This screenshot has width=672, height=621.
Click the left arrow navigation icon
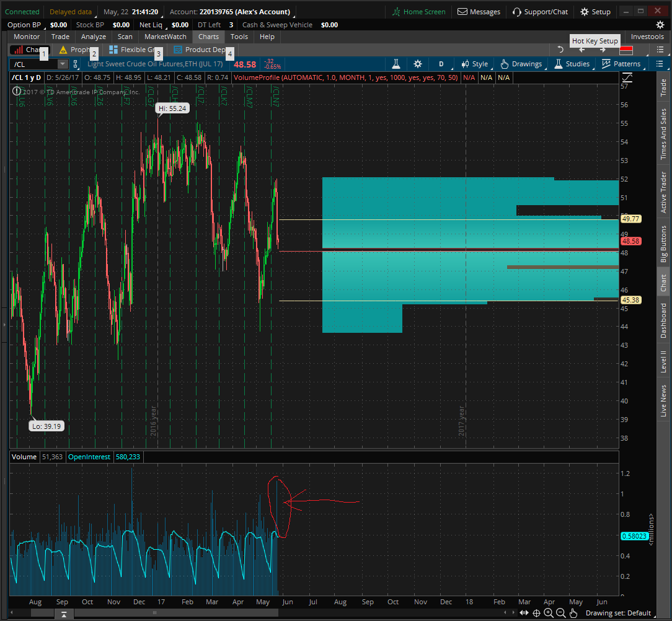pyautogui.click(x=581, y=50)
